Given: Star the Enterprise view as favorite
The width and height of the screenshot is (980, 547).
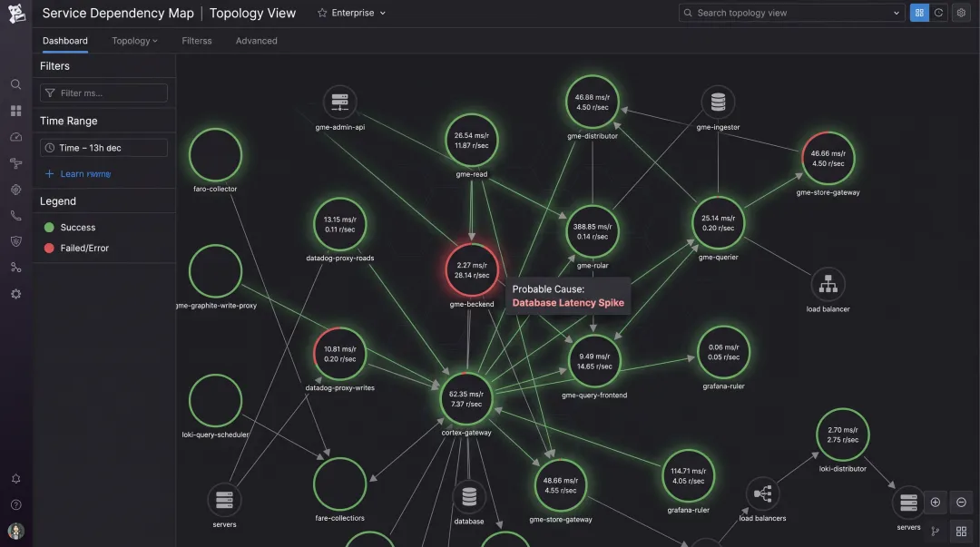Looking at the screenshot, I should tap(322, 13).
